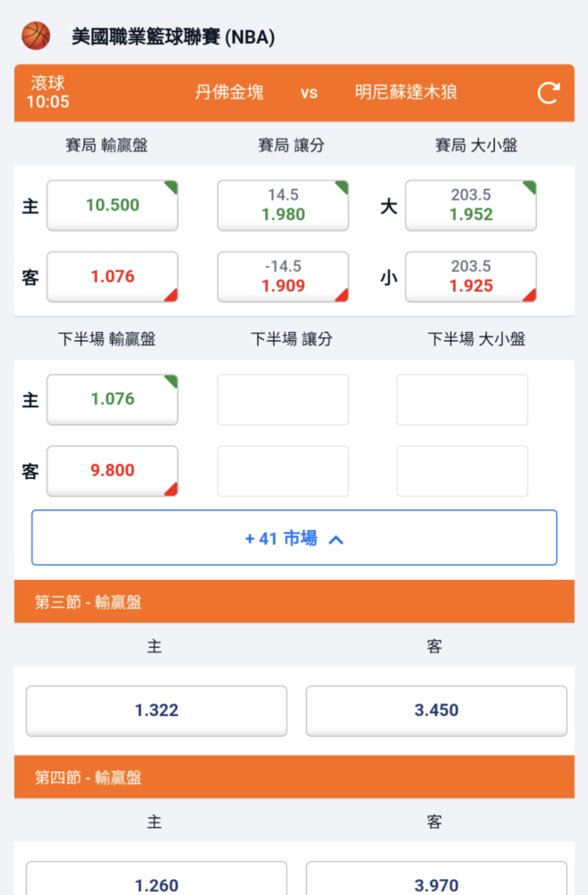The width and height of the screenshot is (588, 895).
Task: Choose under 203.5 odds 1.925
Action: [471, 277]
